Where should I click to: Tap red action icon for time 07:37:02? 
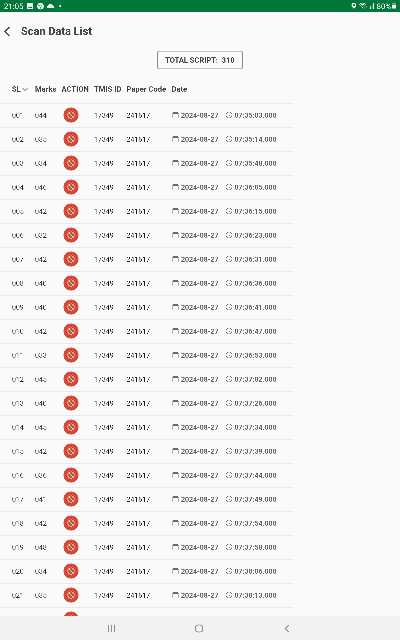[71, 379]
